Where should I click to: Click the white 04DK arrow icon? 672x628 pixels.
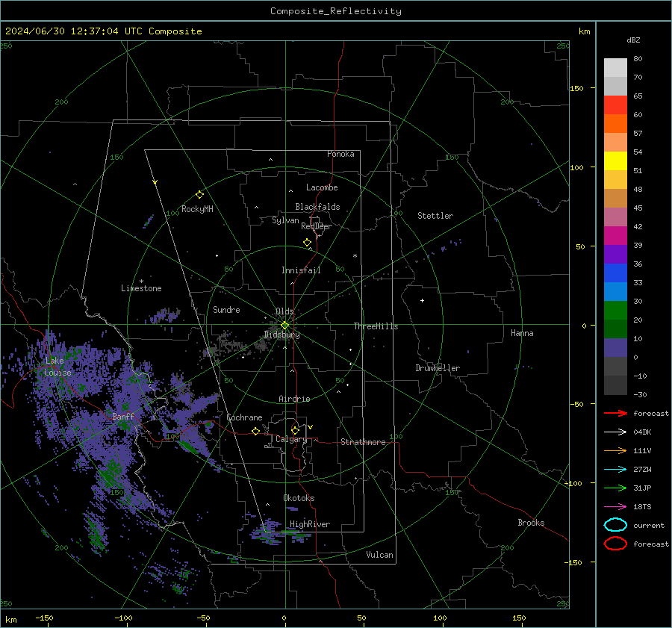pos(615,432)
